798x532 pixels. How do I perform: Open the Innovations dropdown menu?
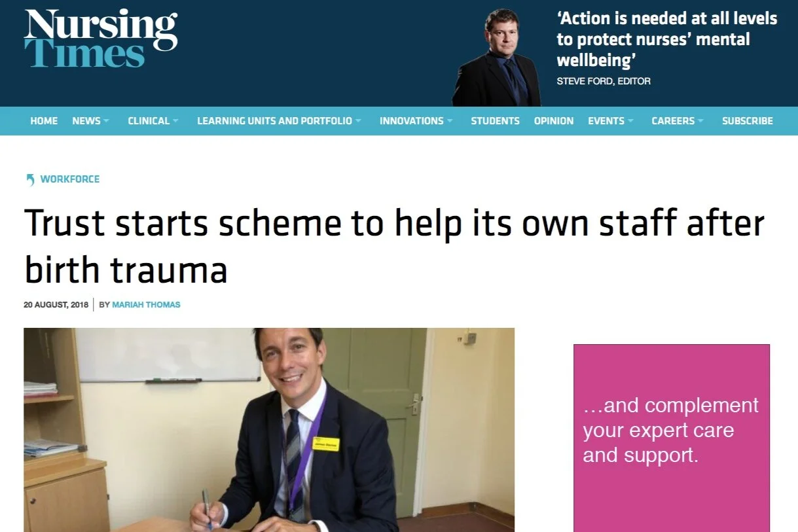point(416,121)
